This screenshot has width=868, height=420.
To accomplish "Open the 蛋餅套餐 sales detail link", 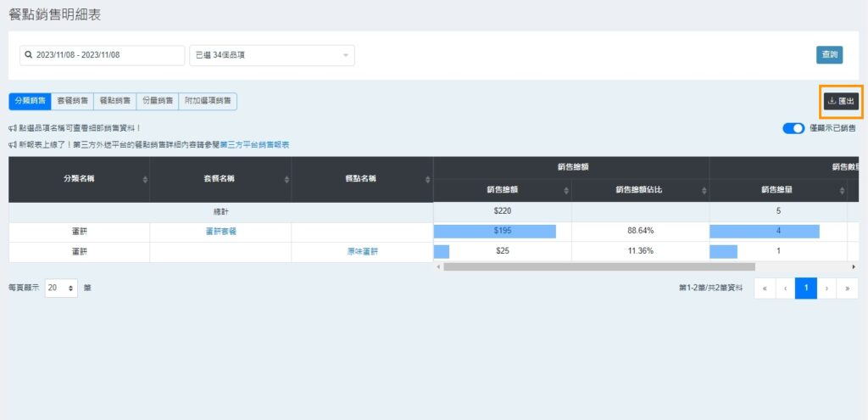I will pyautogui.click(x=220, y=232).
